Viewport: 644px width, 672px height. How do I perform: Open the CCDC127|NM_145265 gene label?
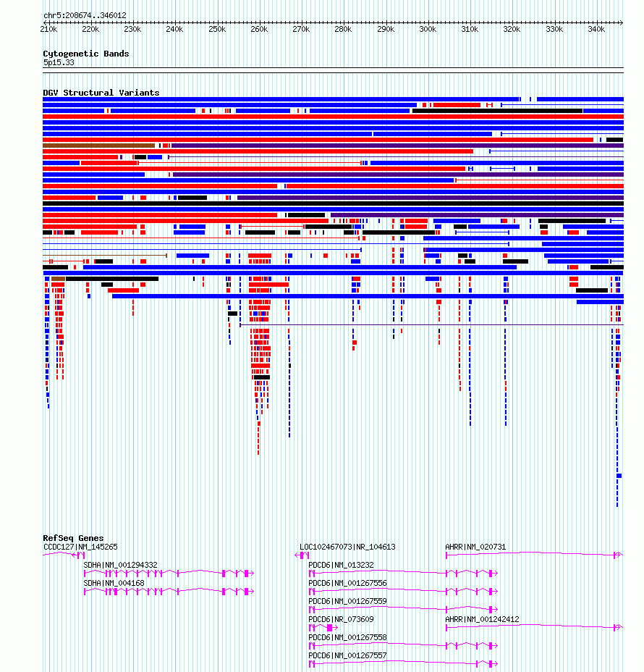[x=80, y=547]
